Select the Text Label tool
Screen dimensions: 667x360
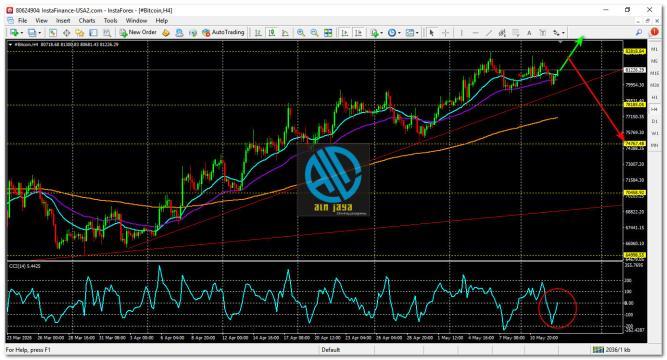[x=542, y=32]
